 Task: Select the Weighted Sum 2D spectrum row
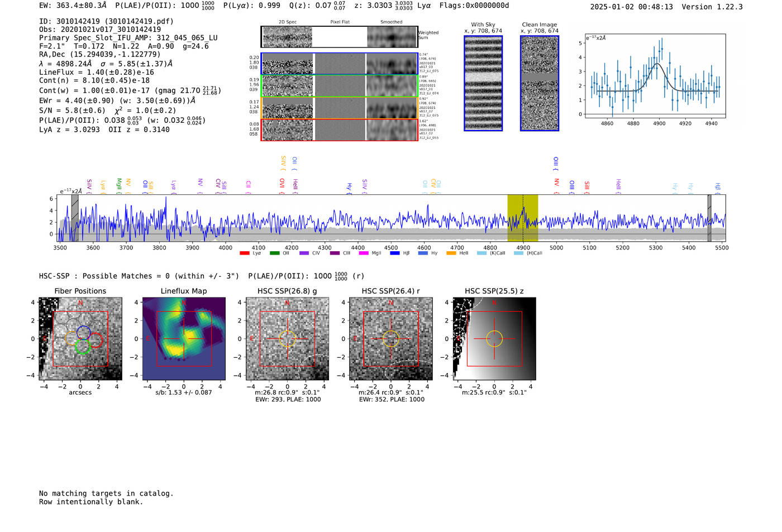click(x=339, y=37)
